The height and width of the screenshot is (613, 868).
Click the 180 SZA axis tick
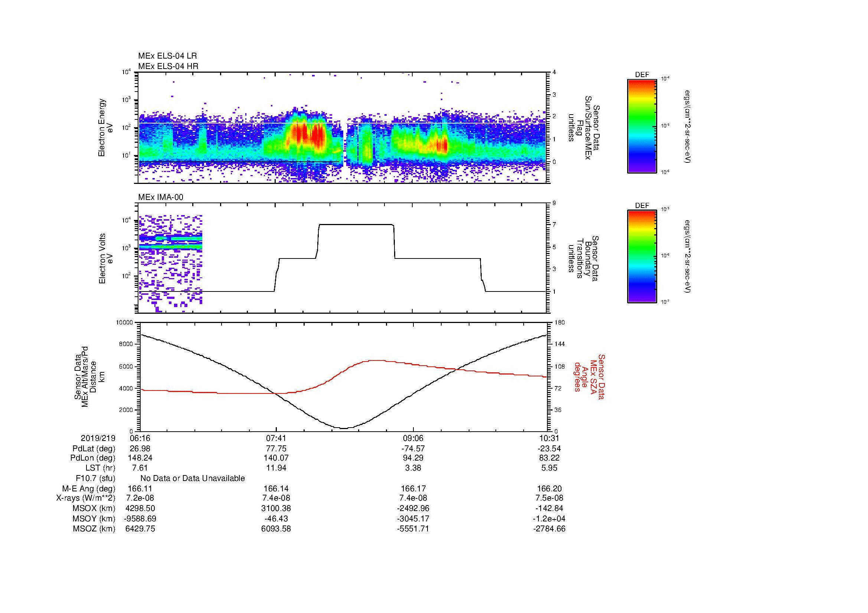(x=560, y=323)
